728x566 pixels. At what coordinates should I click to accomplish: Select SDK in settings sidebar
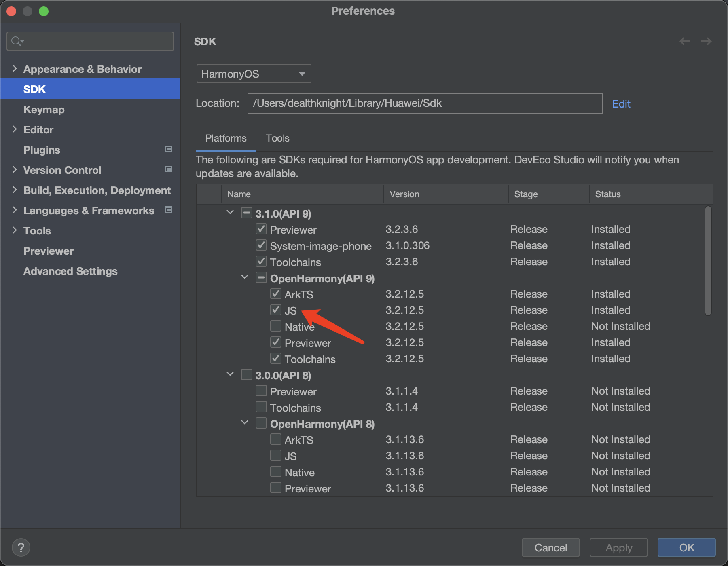tap(90, 89)
